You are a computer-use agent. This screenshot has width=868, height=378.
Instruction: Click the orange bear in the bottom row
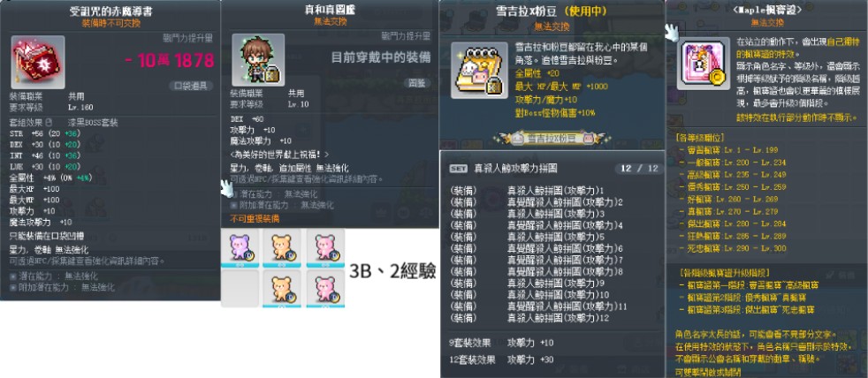[x=282, y=288]
